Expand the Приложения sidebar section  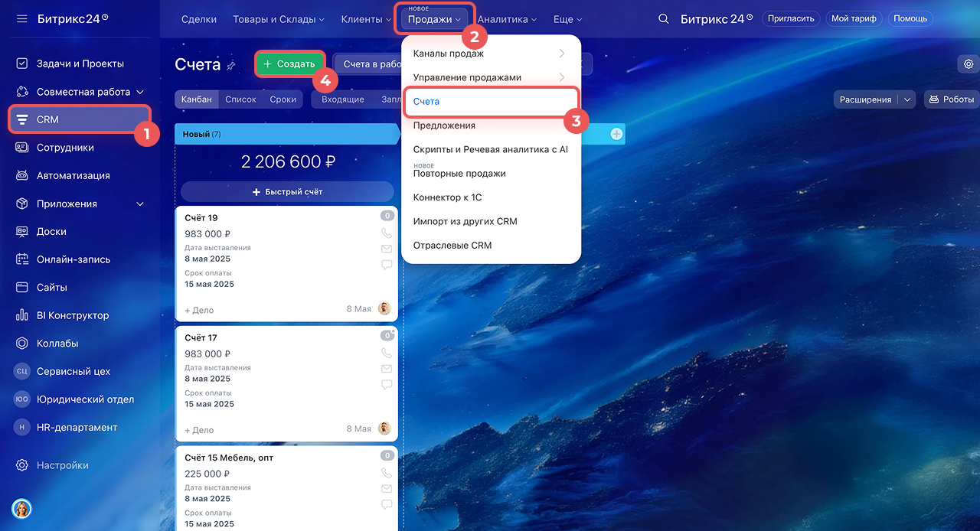[140, 204]
